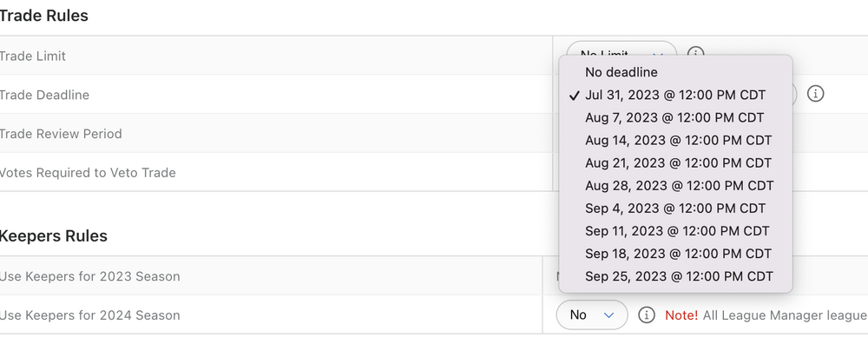Viewport: 868px width, 351px height.
Task: Pick Sep 25, 2023 trade deadline
Action: click(x=679, y=276)
